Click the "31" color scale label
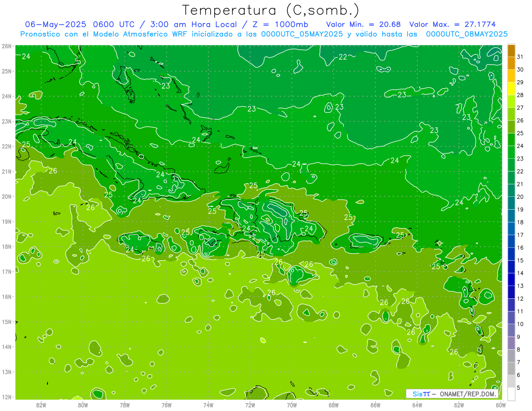 (x=520, y=57)
